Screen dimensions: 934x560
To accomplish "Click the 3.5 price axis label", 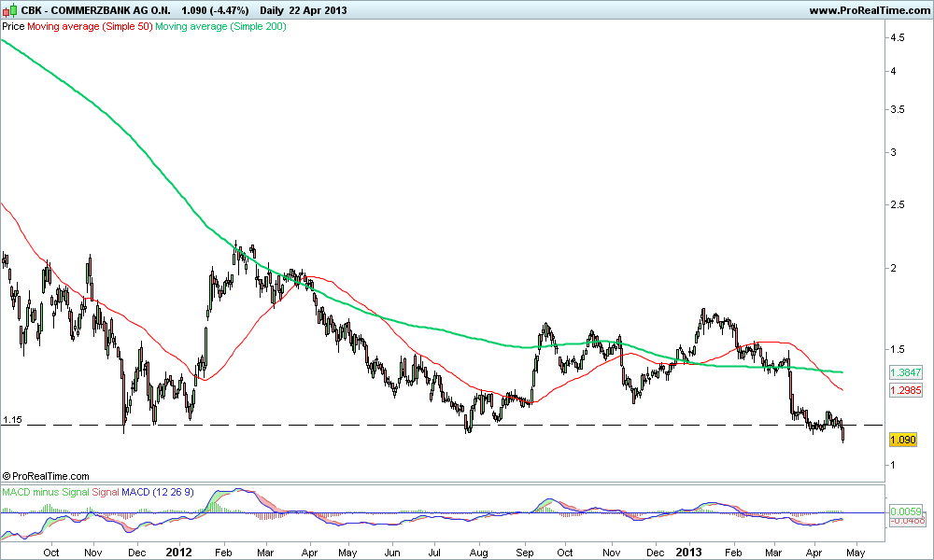I will [x=897, y=109].
